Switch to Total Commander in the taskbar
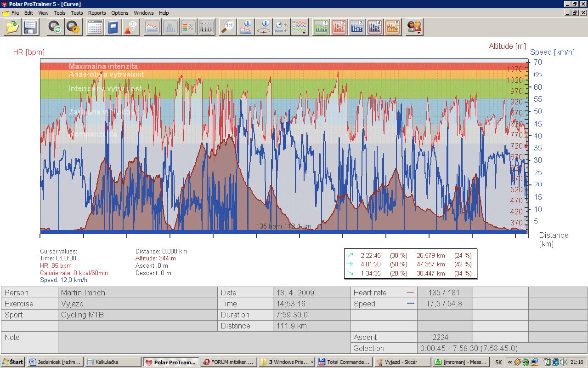Image resolution: width=588 pixels, height=368 pixels. (x=345, y=362)
